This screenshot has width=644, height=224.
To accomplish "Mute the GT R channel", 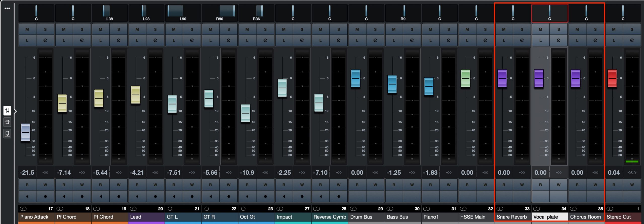I will point(211,29).
